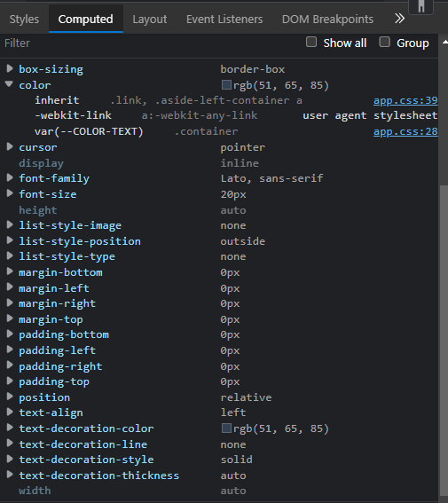Expand the text-decoration-color property
Image resolution: width=448 pixels, height=503 pixels.
coord(10,428)
